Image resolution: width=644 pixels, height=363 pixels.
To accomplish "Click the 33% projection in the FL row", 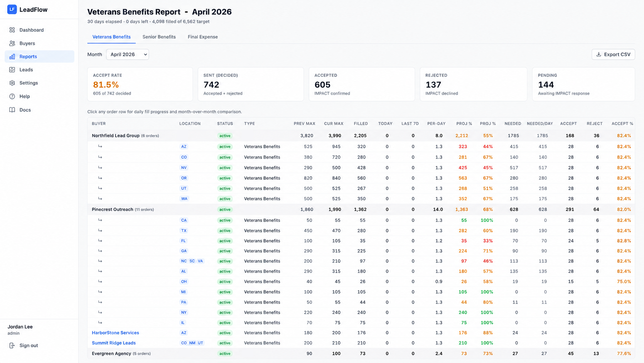I will click(488, 241).
